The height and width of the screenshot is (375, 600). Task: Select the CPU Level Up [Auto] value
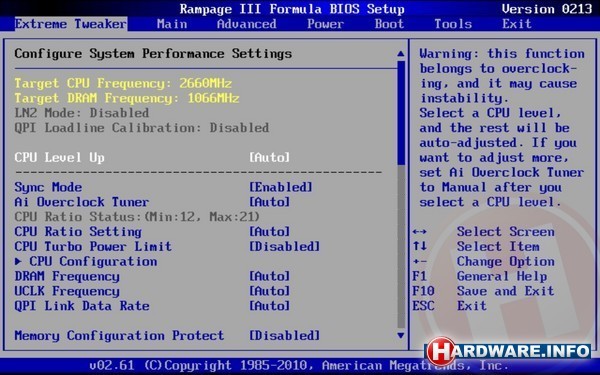tap(269, 157)
